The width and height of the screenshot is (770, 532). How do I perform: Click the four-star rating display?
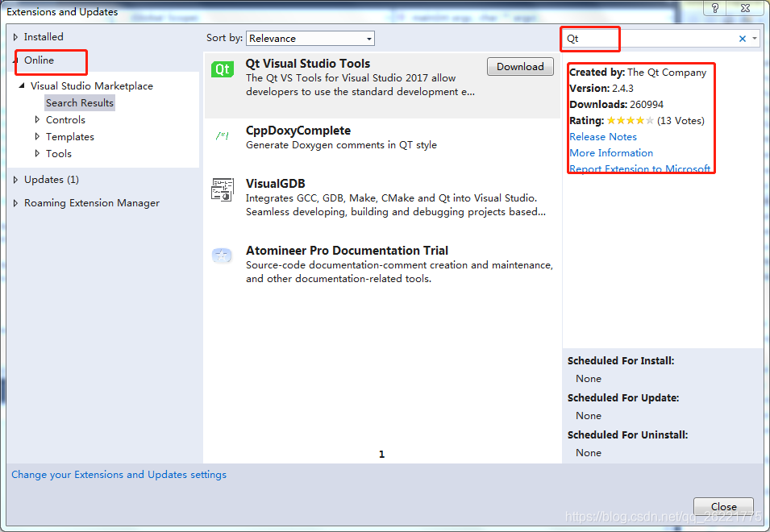pos(631,121)
